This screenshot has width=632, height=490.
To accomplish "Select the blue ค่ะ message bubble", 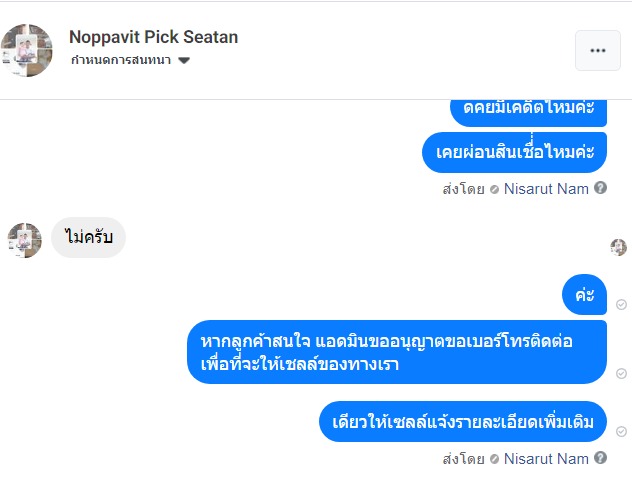I will 584,295.
